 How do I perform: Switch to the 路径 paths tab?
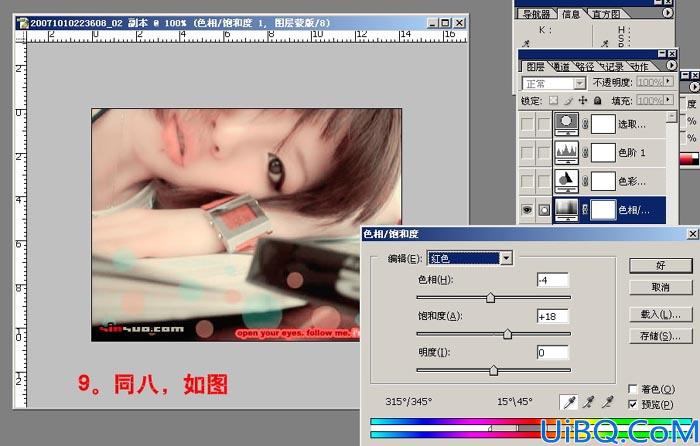586,67
